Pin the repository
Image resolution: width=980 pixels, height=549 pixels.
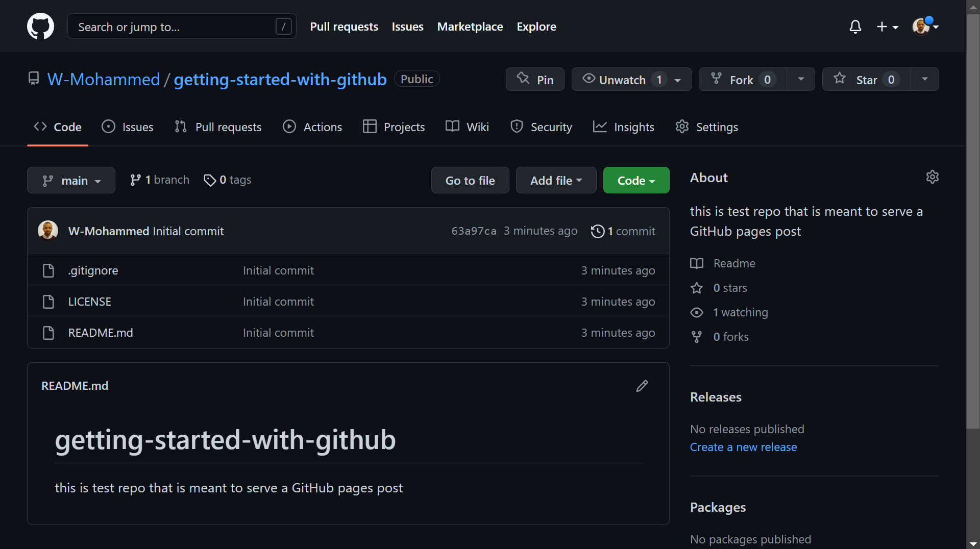point(534,79)
